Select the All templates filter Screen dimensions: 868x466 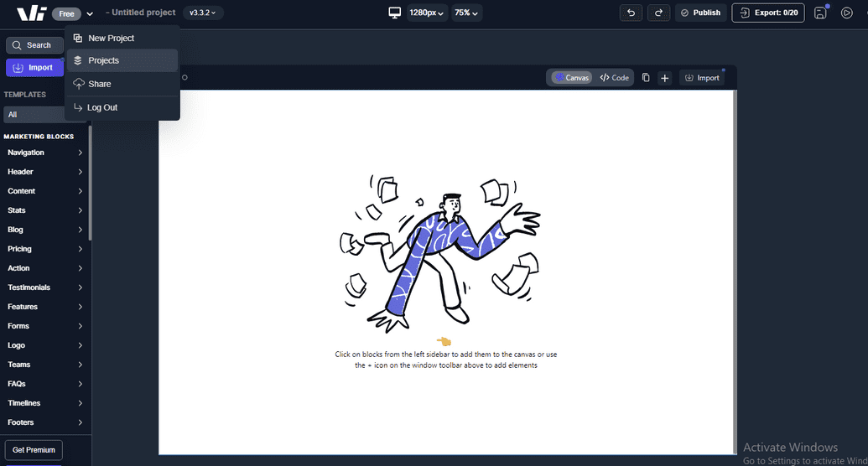pyautogui.click(x=34, y=115)
